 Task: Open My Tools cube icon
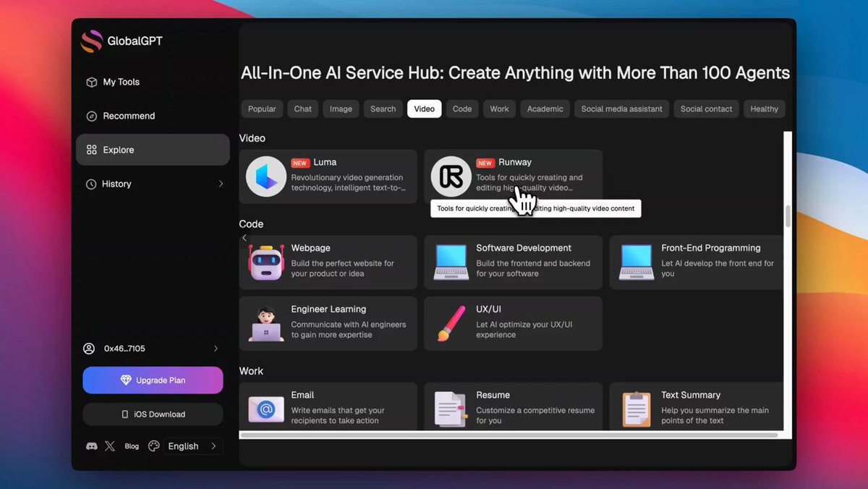click(91, 82)
